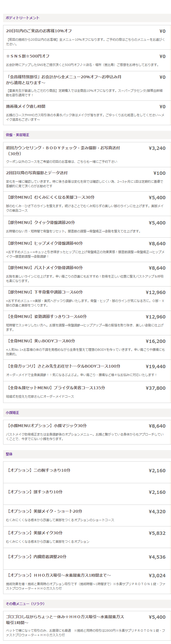This screenshot has height=644, width=171.
Task: Click the ¥37,800 ブライダル美容コース price
Action: (156, 388)
